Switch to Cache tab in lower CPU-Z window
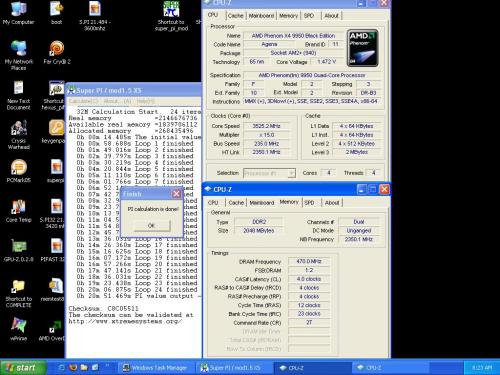The image size is (500, 375). pyautogui.click(x=236, y=202)
